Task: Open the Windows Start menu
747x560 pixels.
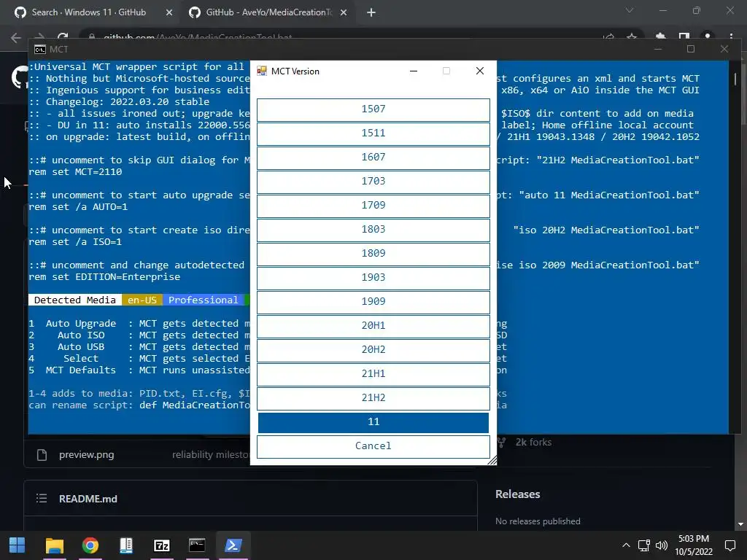Action: click(18, 545)
